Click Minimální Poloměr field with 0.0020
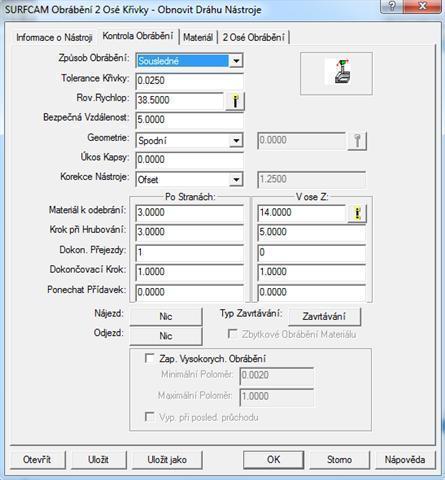This screenshot has width=445, height=480. (x=276, y=376)
